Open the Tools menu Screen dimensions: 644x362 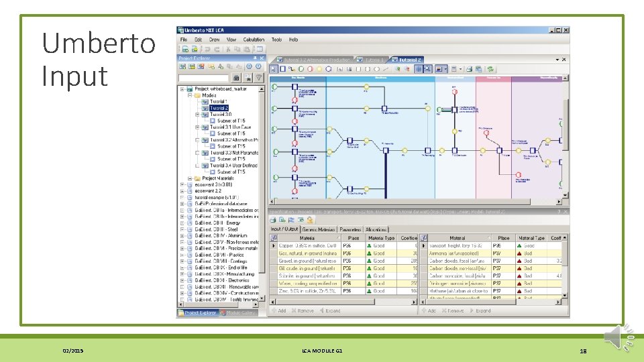[x=276, y=40]
